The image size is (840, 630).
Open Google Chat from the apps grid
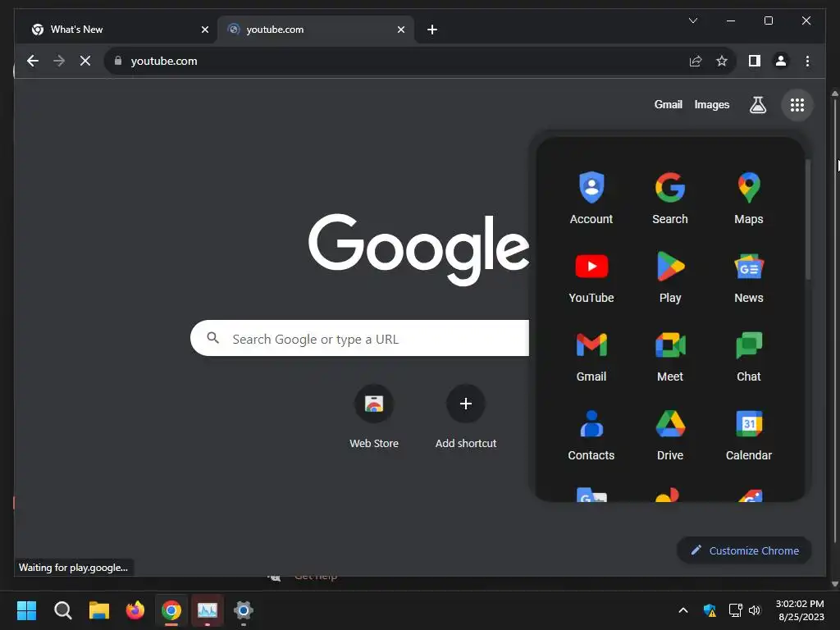(x=748, y=355)
